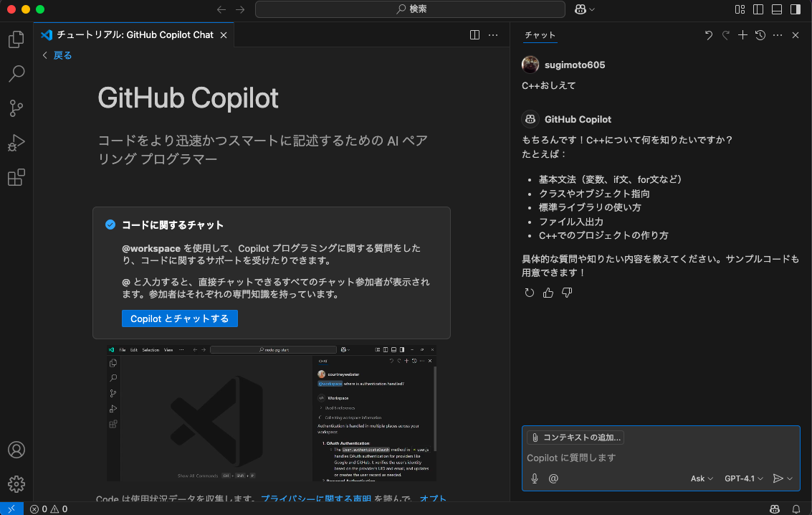This screenshot has height=515, width=812.
Task: Split the editor to the right
Action: (474, 34)
